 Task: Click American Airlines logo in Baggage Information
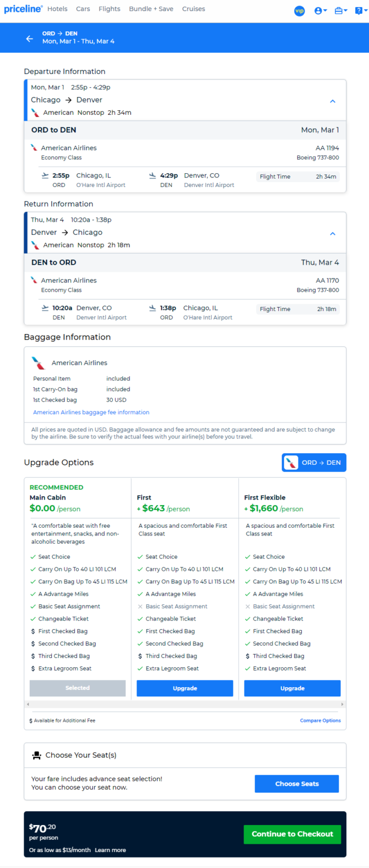click(x=38, y=363)
